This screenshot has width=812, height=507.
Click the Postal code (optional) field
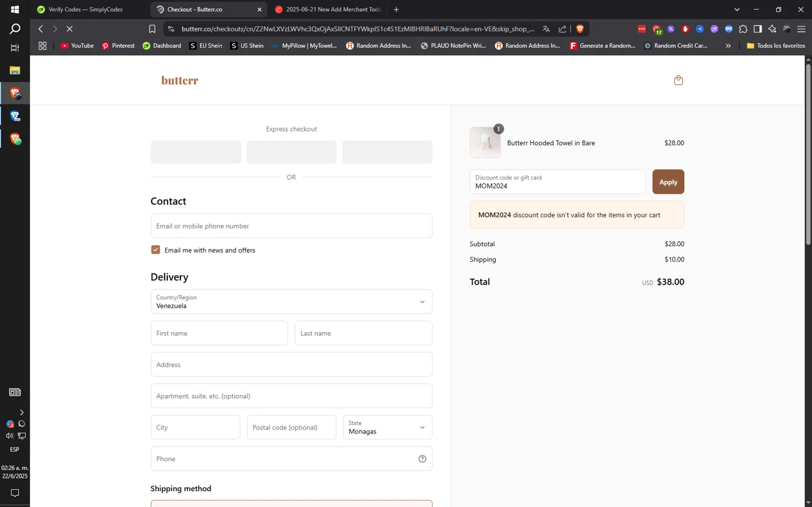click(x=291, y=427)
